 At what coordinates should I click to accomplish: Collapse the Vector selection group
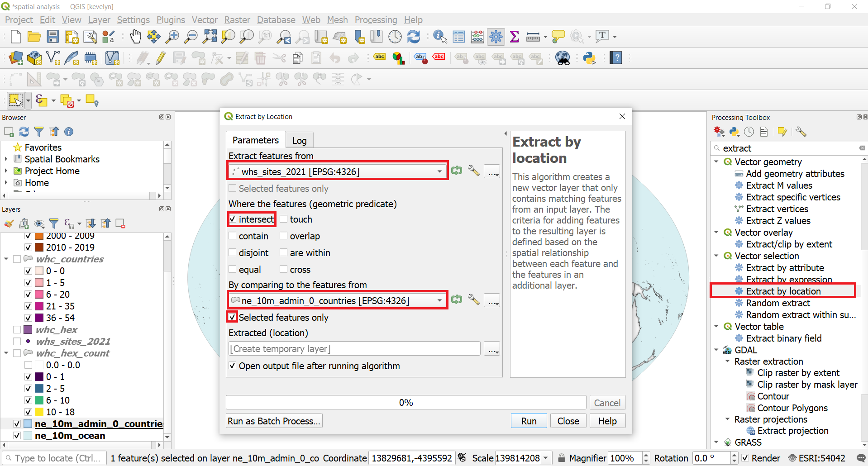coord(716,256)
